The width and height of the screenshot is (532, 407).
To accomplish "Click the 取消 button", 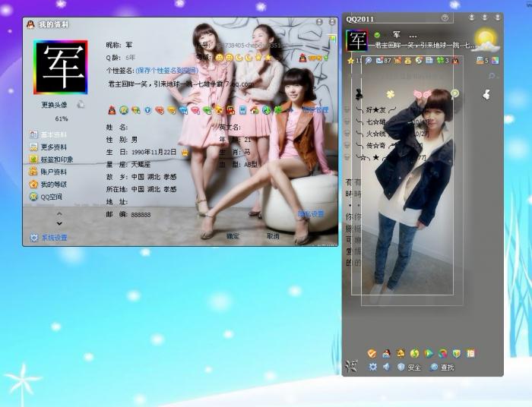I will tap(273, 236).
